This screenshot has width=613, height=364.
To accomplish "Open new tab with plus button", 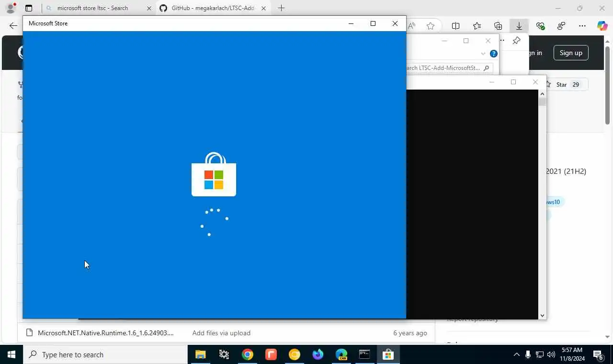I will click(x=281, y=8).
